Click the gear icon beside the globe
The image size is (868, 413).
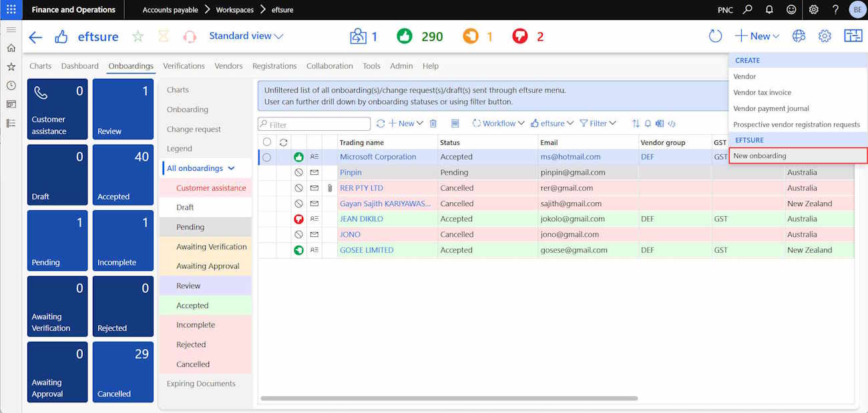[x=825, y=36]
